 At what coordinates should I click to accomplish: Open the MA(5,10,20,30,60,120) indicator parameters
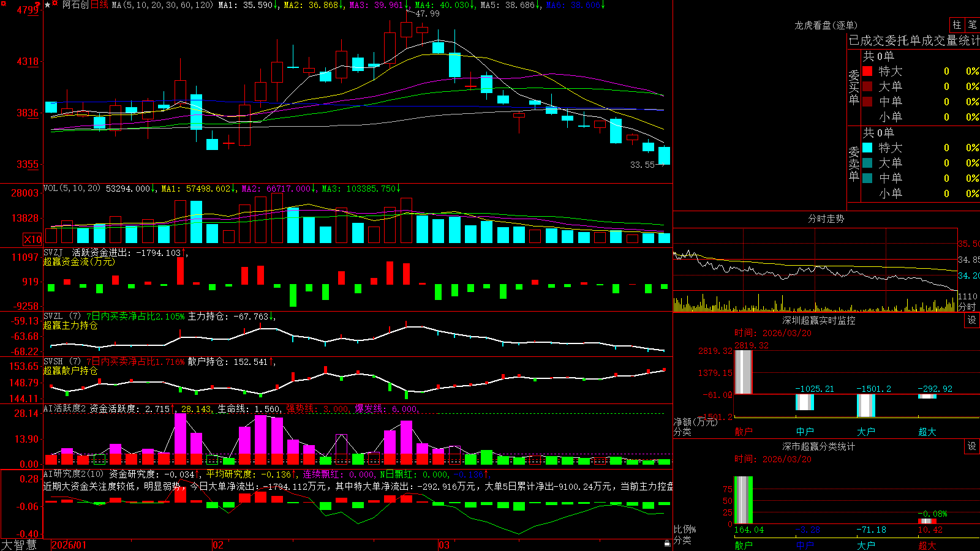(x=162, y=5)
